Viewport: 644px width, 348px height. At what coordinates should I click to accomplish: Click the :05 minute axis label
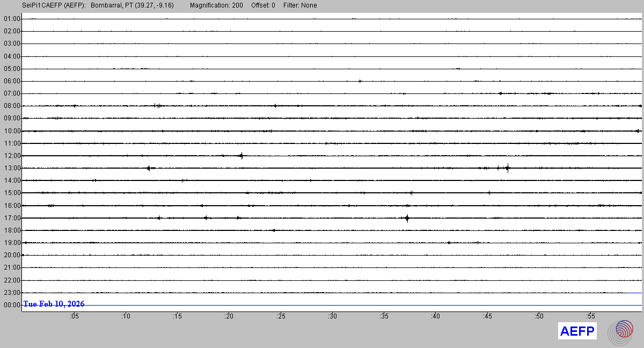(74, 316)
